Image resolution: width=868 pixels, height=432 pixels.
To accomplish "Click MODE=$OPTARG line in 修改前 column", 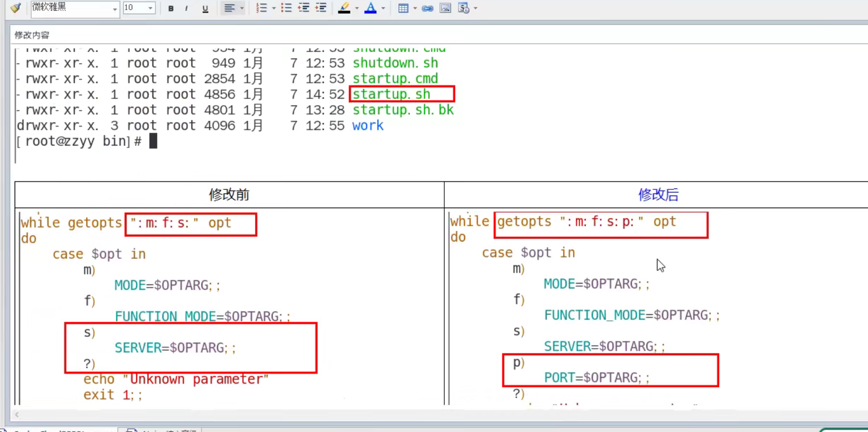I will tap(167, 285).
